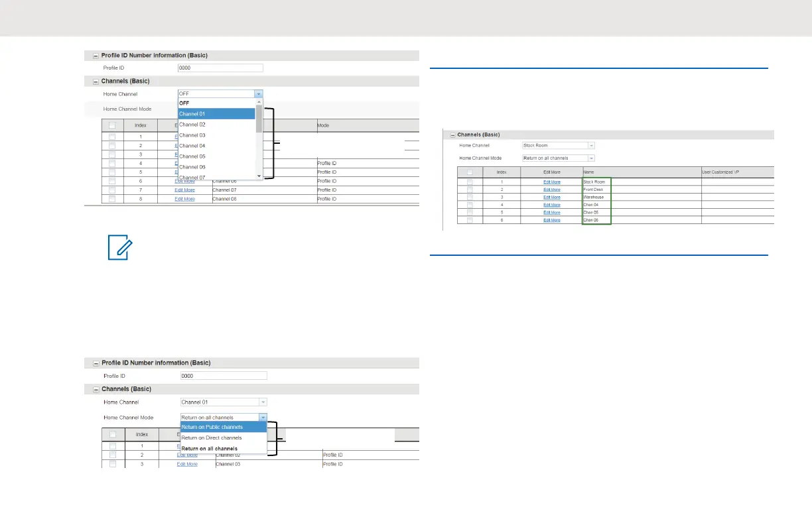
Task: Click the Home Channel list's scroll-up arrow
Action: click(259, 102)
